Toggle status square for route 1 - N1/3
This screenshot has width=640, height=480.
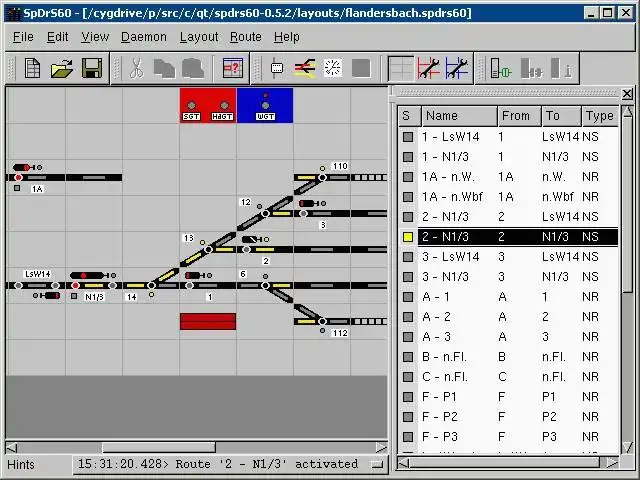pos(408,157)
